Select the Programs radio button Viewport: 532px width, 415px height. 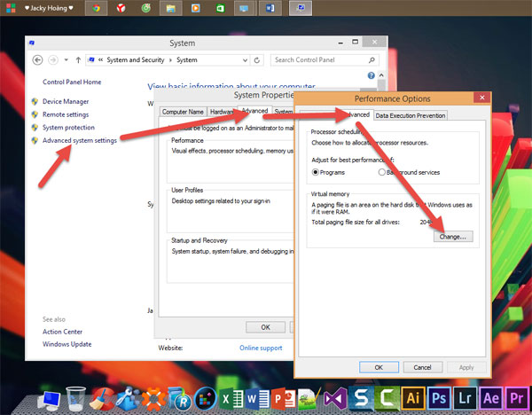[316, 171]
